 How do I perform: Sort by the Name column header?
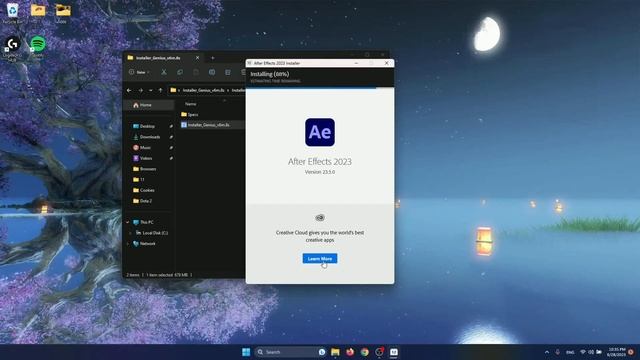pos(191,104)
